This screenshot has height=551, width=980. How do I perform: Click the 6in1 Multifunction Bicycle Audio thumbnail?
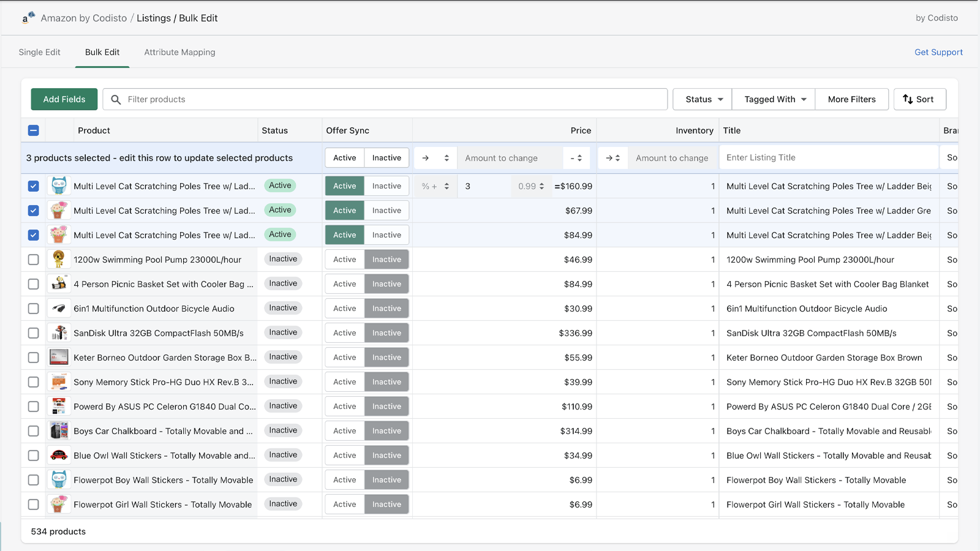59,309
